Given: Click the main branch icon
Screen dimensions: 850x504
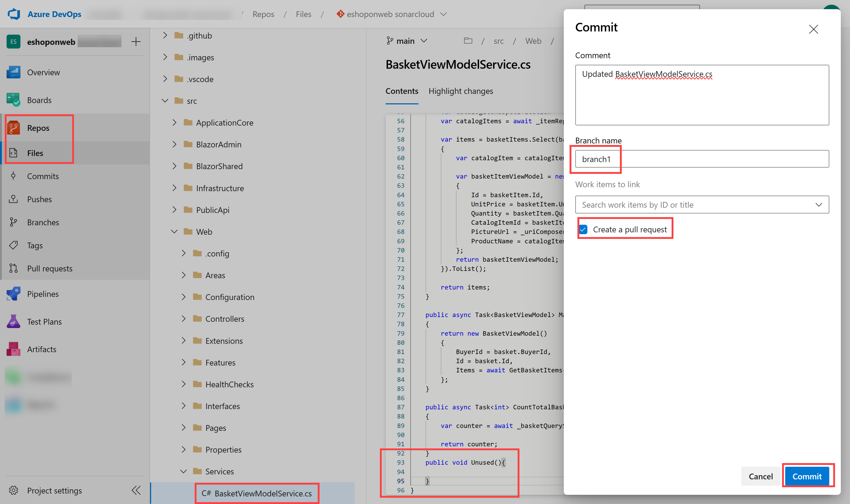Looking at the screenshot, I should 390,41.
